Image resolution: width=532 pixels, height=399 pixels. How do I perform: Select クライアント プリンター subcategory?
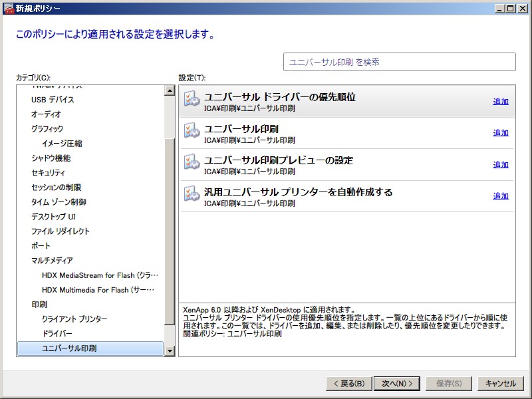pyautogui.click(x=74, y=319)
